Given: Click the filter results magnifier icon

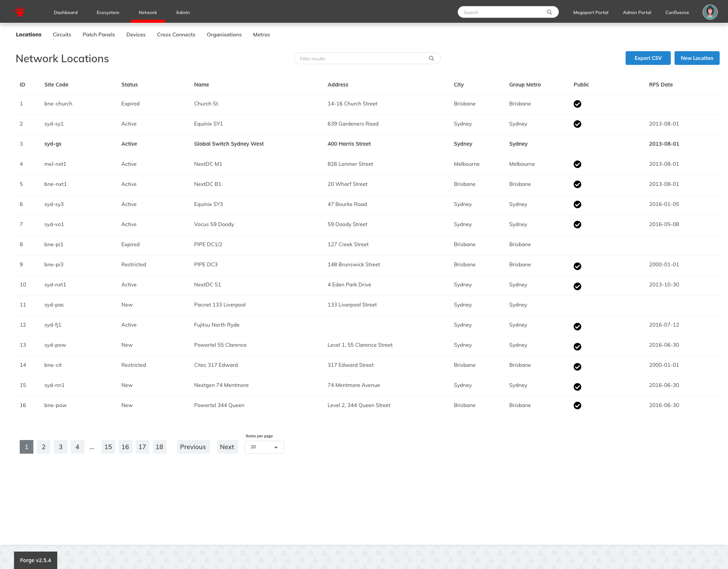Looking at the screenshot, I should pos(431,58).
